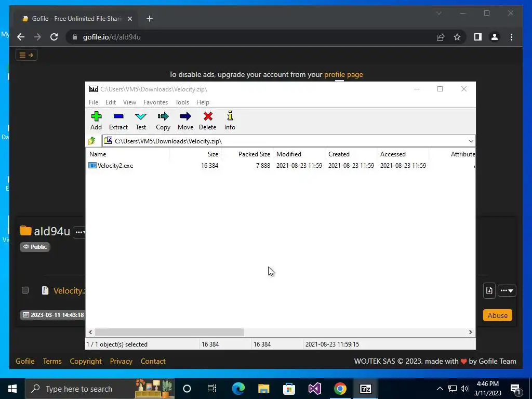Bookmark this page with the star icon
The width and height of the screenshot is (532, 399).
(457, 37)
